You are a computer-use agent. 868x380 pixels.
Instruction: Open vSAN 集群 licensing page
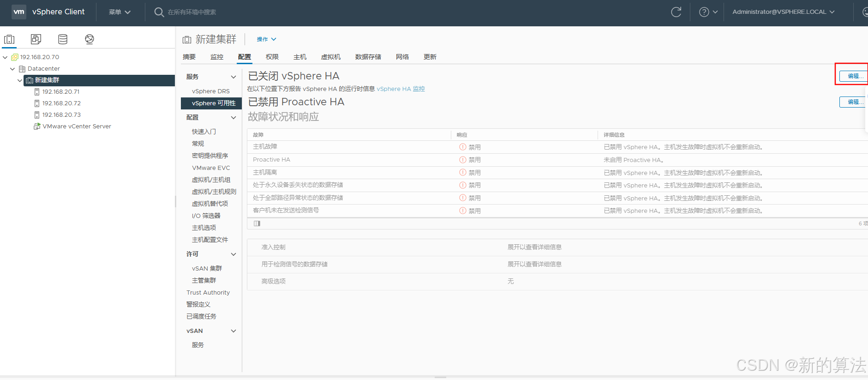coord(207,269)
